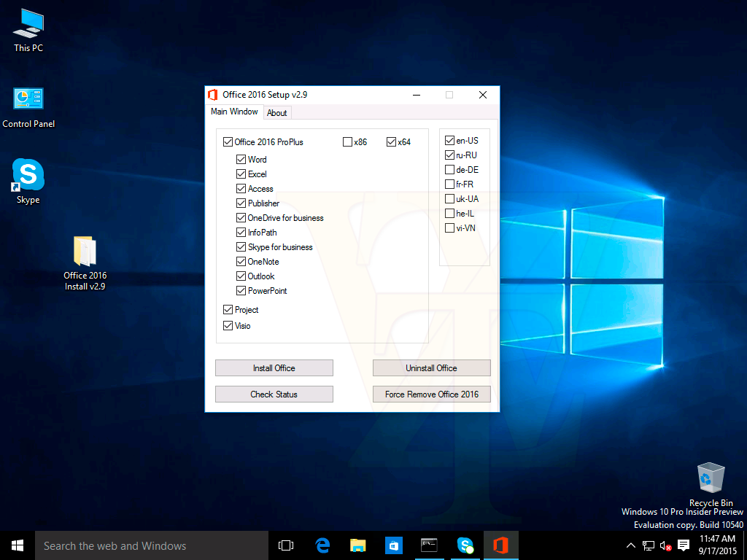
Task: Uncheck the OneNote checkbox
Action: [x=241, y=262]
